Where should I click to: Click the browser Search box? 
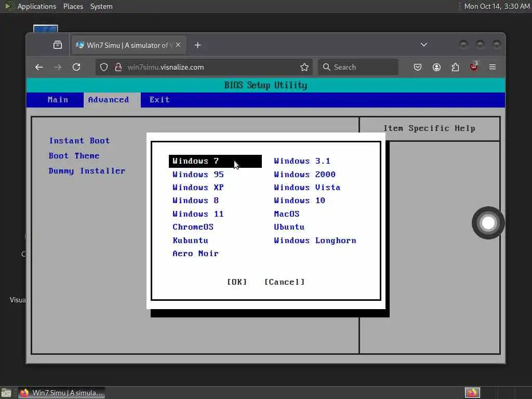click(x=358, y=67)
